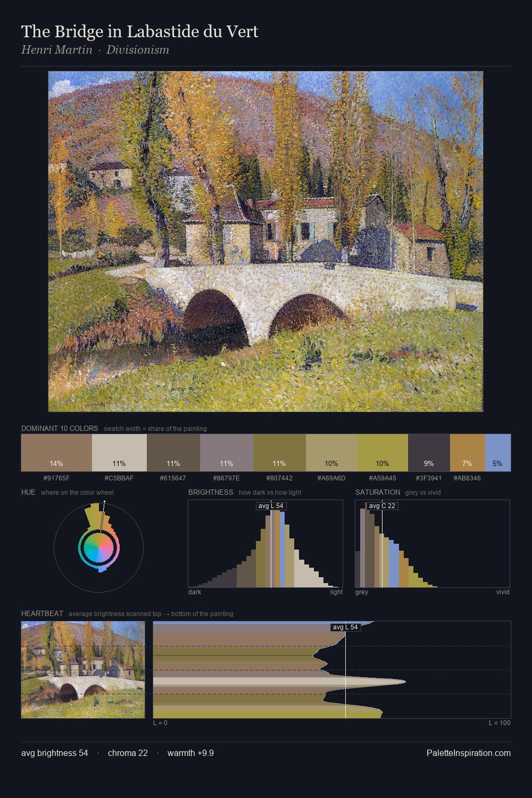Click the HEARTBEAT section heading
The width and height of the screenshot is (532, 798).
[x=42, y=613]
